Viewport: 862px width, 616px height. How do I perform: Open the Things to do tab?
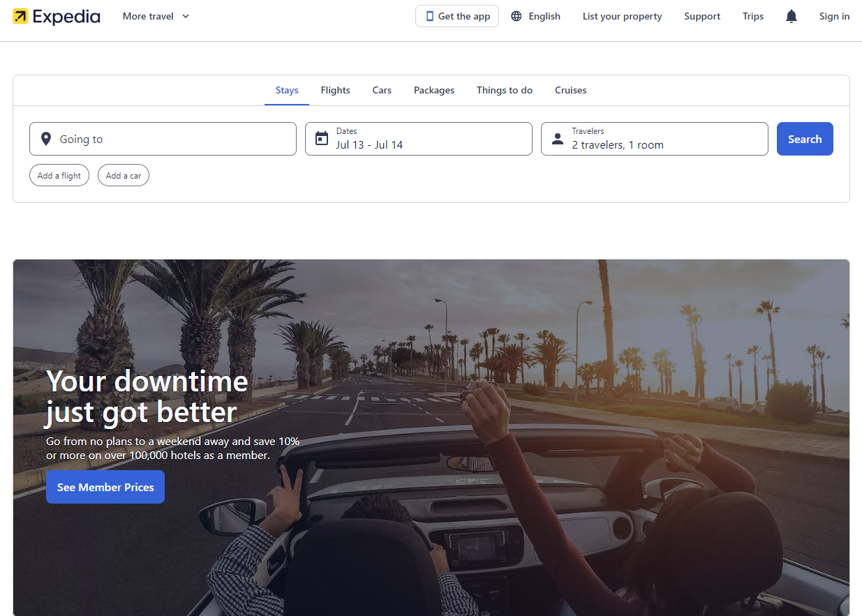(x=505, y=90)
